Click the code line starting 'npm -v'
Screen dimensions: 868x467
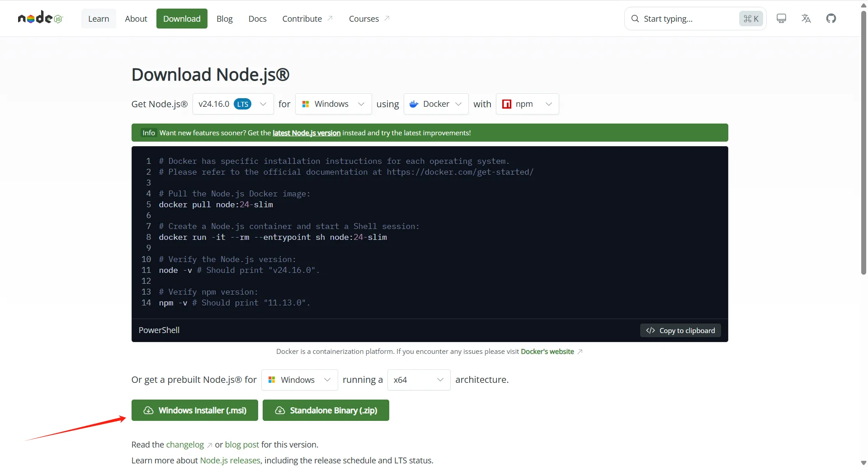click(x=235, y=303)
